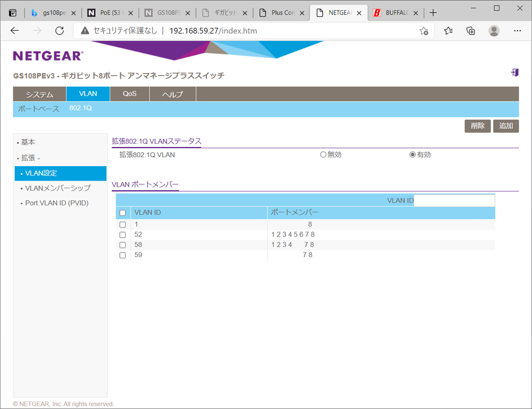Open browser settings and more menu
Image resolution: width=532 pixels, height=409 pixels.
click(517, 31)
